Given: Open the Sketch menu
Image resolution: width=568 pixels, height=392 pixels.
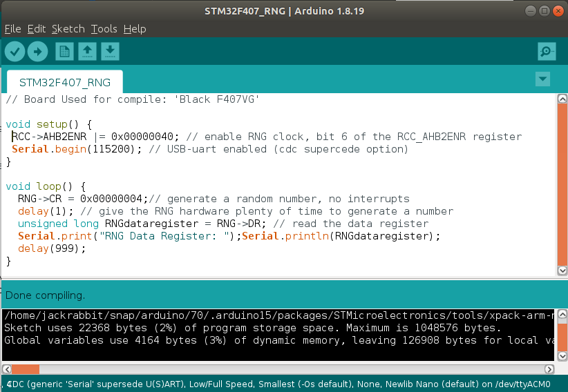Looking at the screenshot, I should tap(68, 29).
